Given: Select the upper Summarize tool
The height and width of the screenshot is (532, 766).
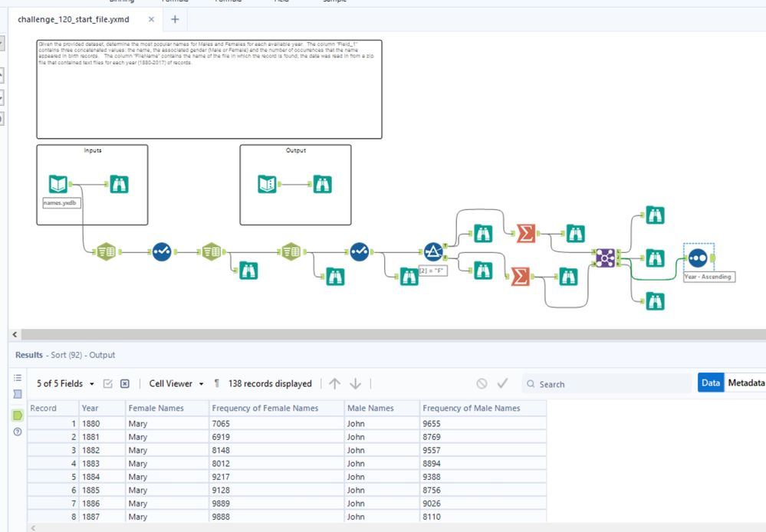Looking at the screenshot, I should pyautogui.click(x=526, y=234).
